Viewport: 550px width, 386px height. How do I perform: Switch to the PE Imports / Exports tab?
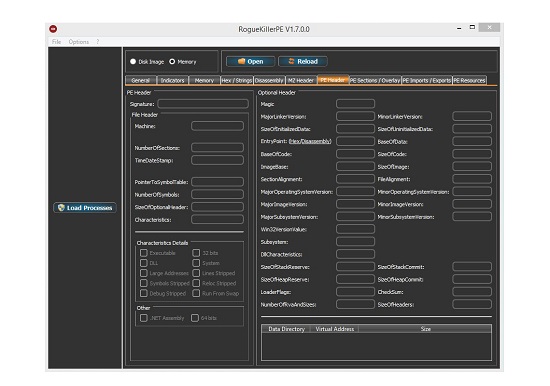[427, 80]
